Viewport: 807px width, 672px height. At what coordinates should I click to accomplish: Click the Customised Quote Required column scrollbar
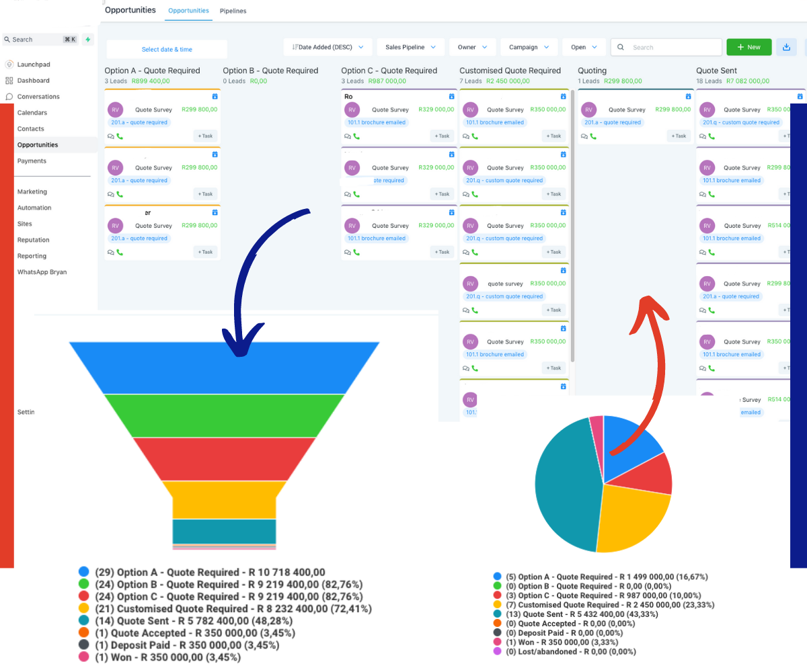[x=572, y=225]
